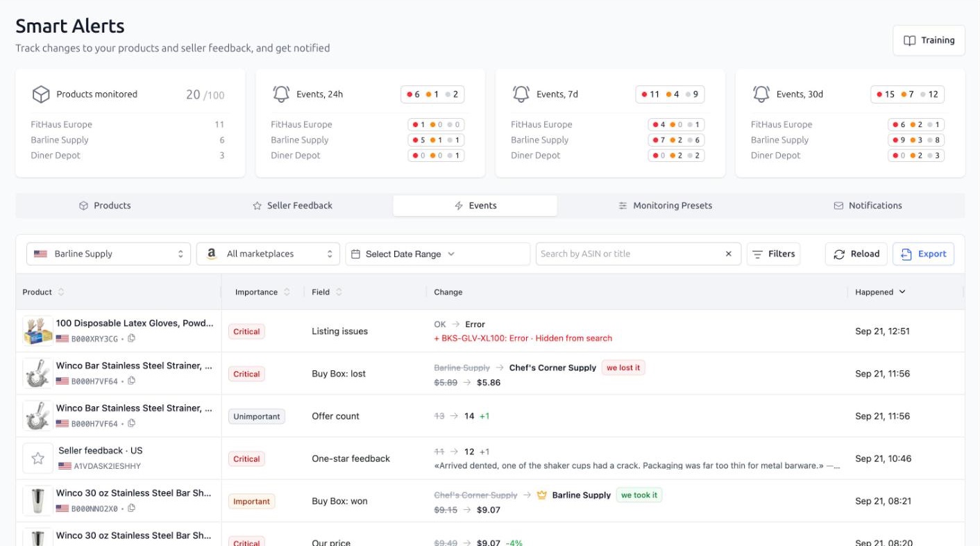Open the Select Date Range picker
Viewport: 980px width, 546px height.
(437, 254)
